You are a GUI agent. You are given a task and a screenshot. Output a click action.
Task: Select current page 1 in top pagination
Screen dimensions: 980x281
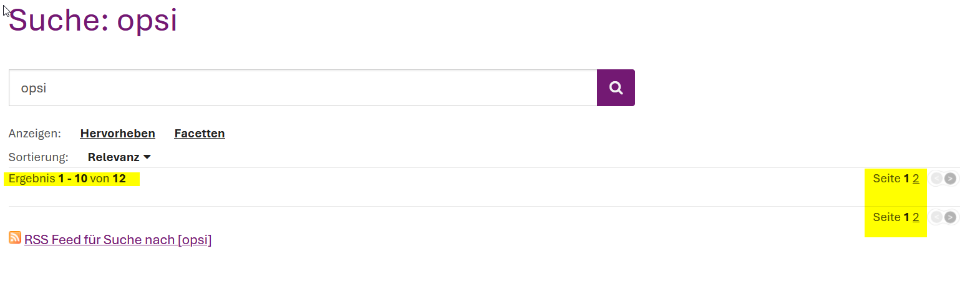(906, 179)
